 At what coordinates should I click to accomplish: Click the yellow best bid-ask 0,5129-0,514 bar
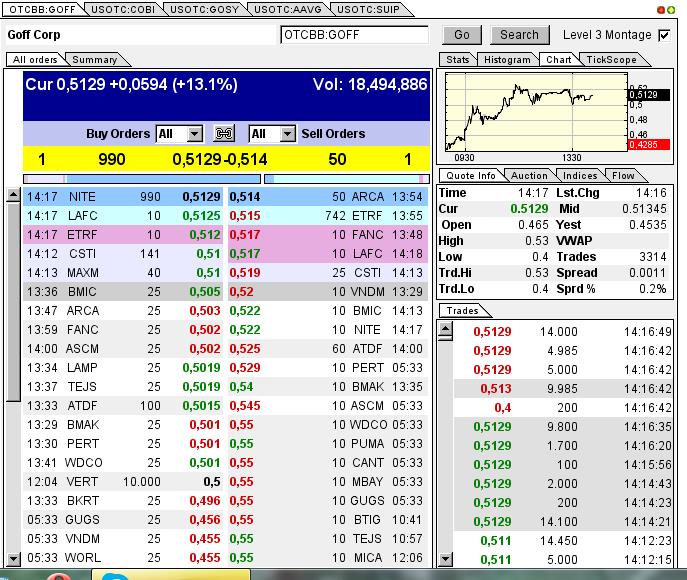click(x=226, y=159)
